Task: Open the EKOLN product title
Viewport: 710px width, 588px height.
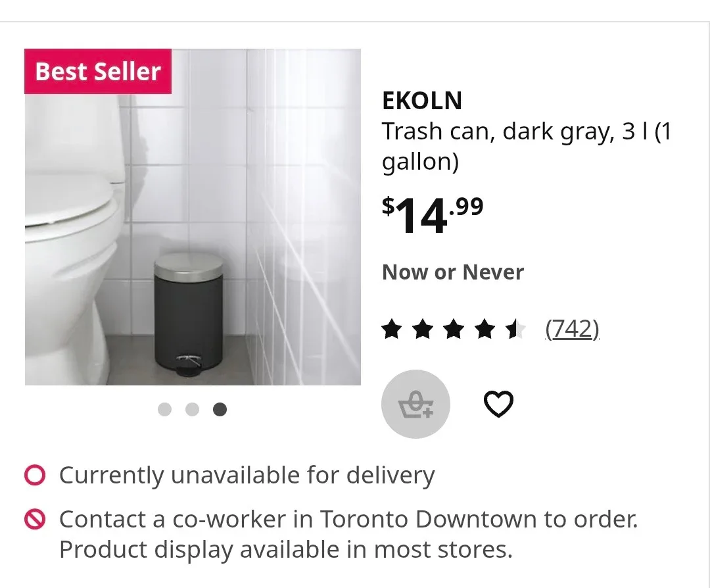Action: (421, 101)
